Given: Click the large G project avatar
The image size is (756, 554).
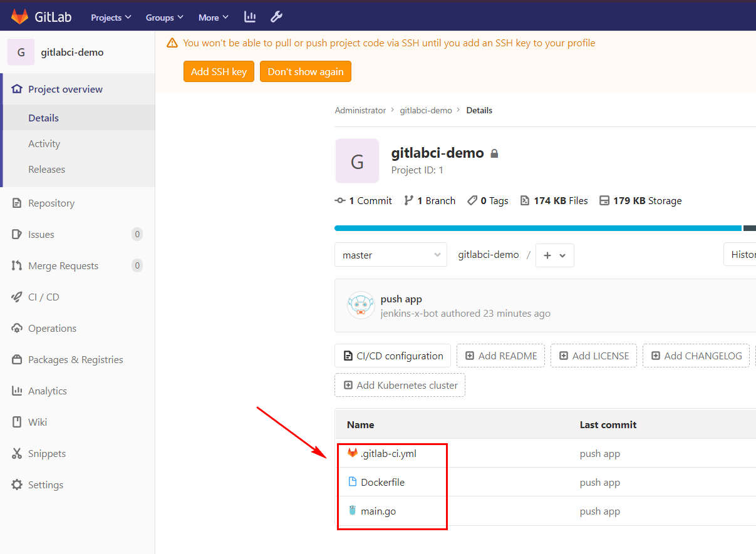Looking at the screenshot, I should coord(357,161).
